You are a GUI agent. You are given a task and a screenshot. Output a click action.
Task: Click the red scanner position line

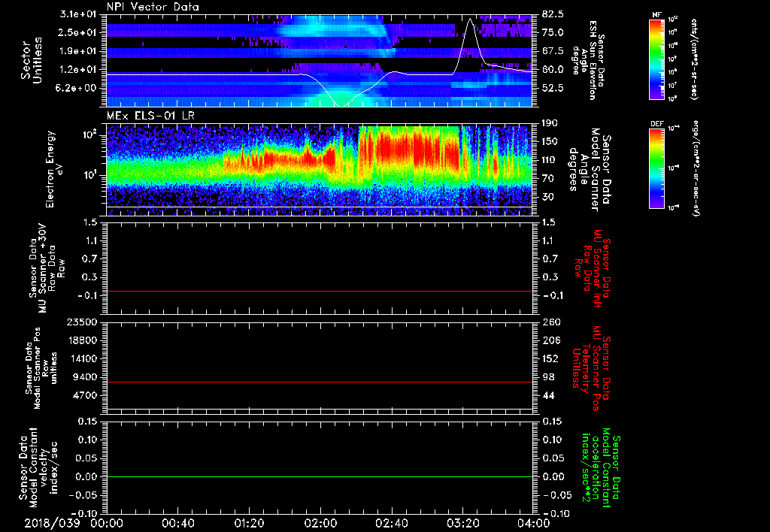click(x=319, y=382)
